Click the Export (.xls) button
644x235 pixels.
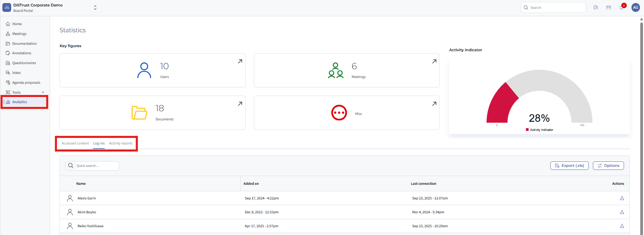[569, 165]
